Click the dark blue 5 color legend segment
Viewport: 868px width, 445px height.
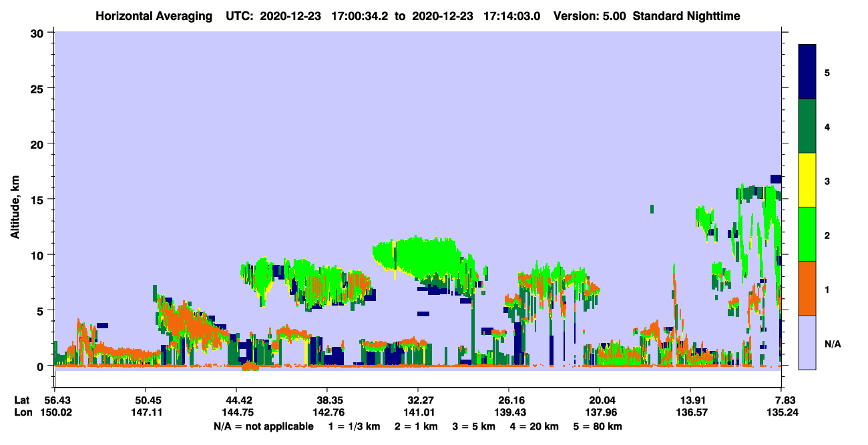[x=807, y=72]
